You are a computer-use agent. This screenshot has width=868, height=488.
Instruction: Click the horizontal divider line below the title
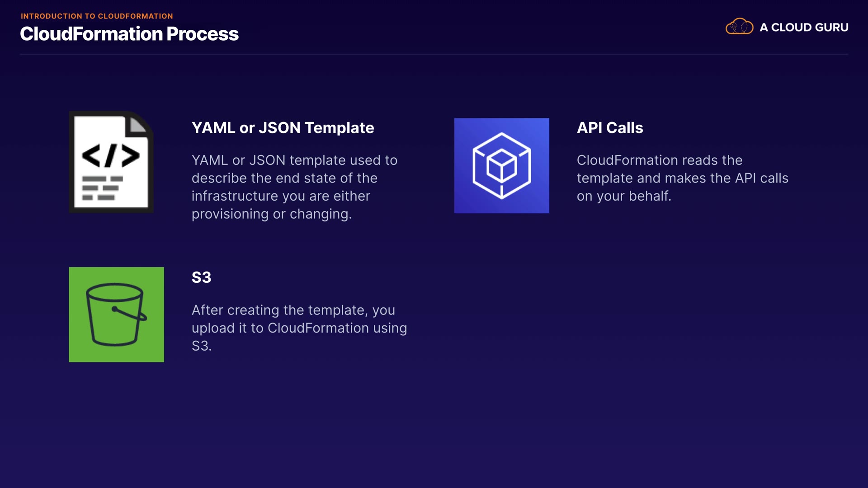coord(434,54)
